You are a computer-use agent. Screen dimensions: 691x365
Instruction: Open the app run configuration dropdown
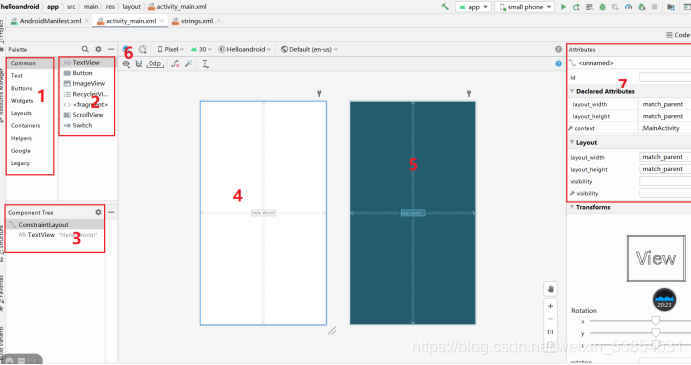pos(473,7)
